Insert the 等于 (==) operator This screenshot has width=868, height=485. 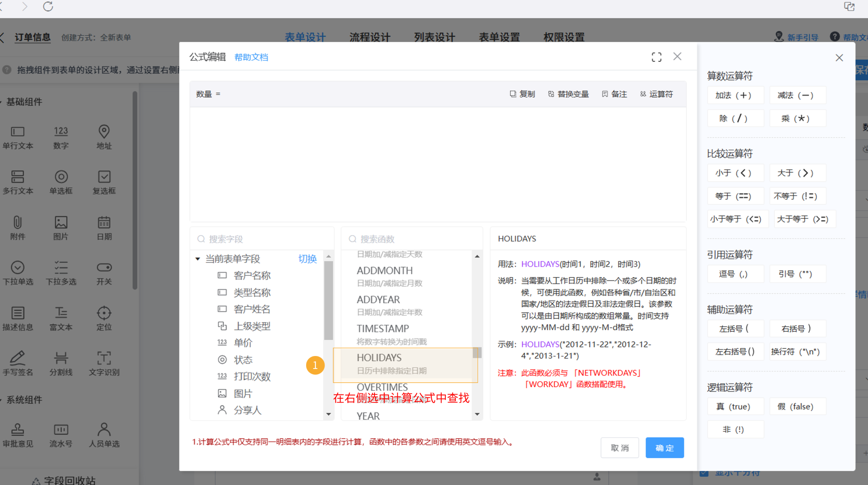[x=735, y=196]
